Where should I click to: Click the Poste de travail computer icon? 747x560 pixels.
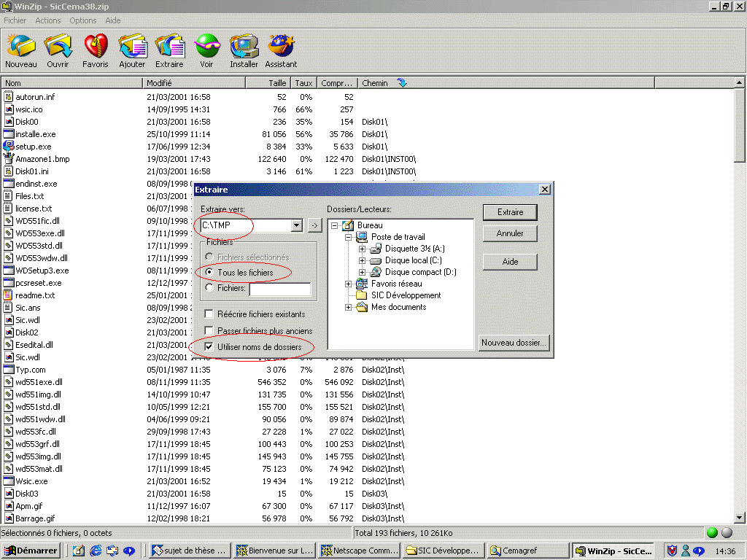[x=363, y=237]
